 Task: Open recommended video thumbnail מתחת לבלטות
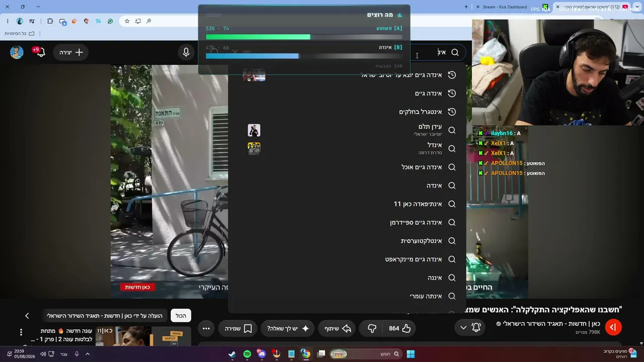(x=143, y=336)
